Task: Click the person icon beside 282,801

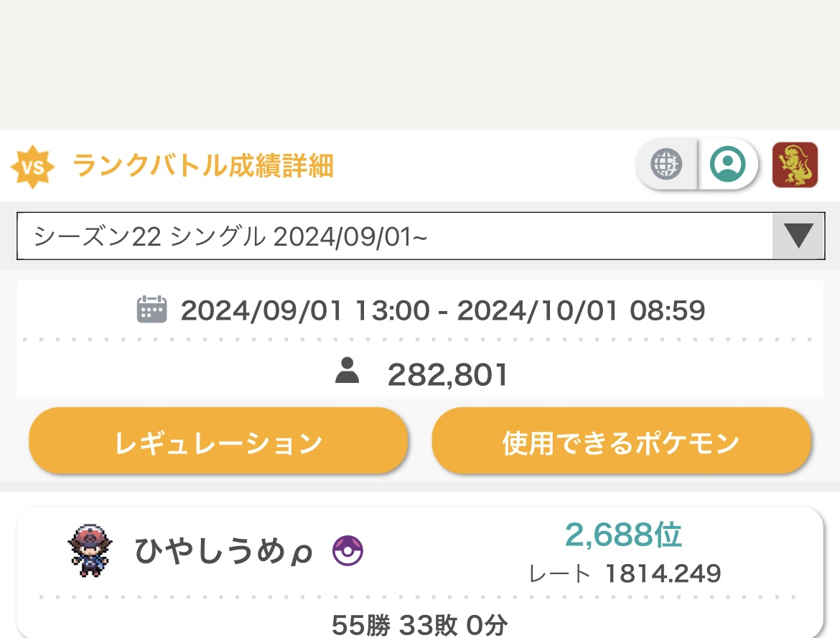Action: click(x=347, y=371)
